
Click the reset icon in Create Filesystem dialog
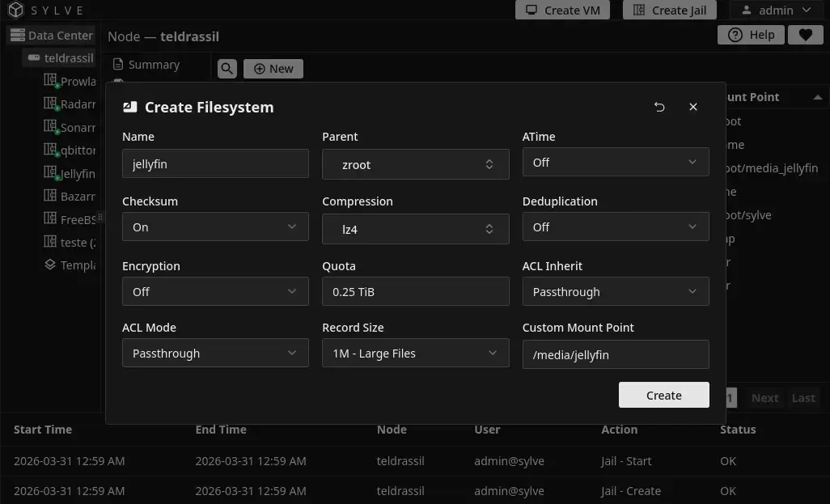tap(659, 107)
